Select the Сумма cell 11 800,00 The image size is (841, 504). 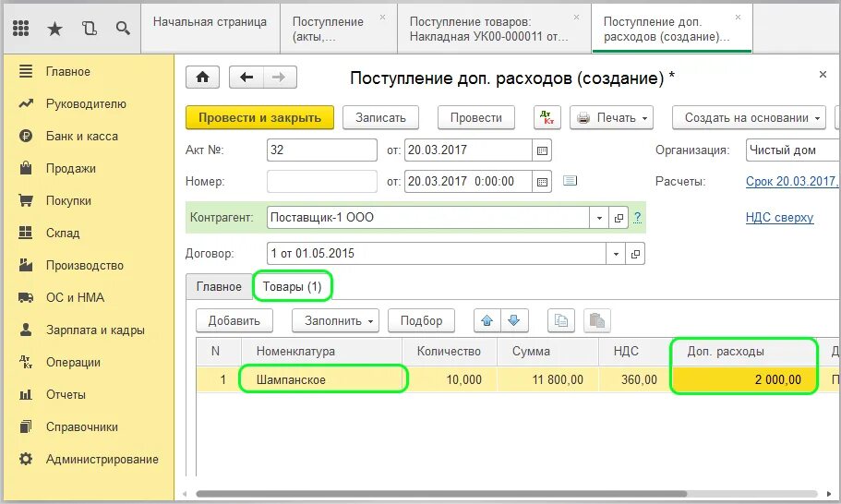547,379
